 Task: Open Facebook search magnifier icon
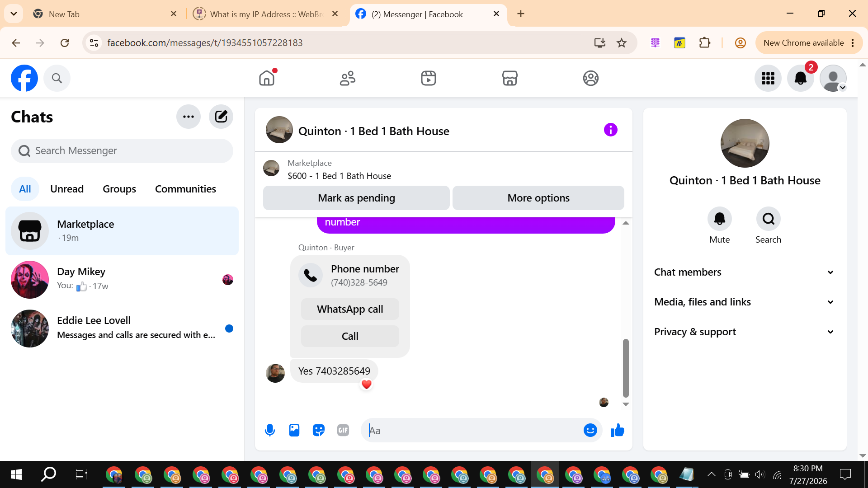pos(57,78)
